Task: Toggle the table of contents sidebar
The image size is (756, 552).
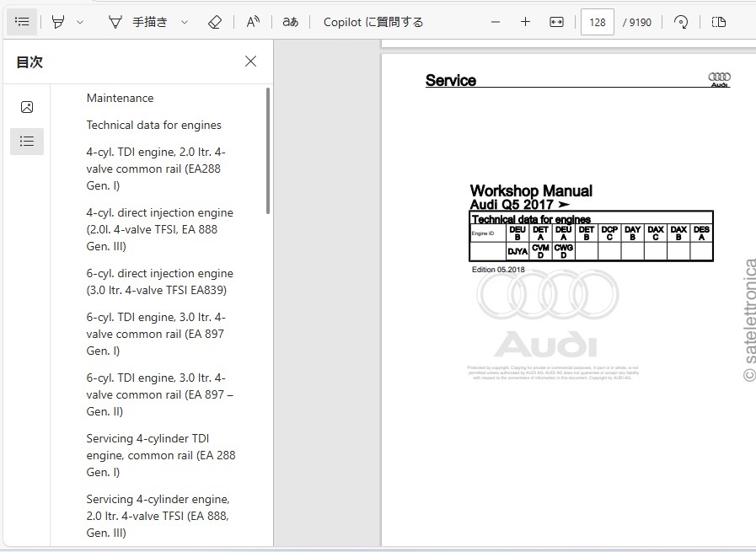Action: pyautogui.click(x=22, y=22)
